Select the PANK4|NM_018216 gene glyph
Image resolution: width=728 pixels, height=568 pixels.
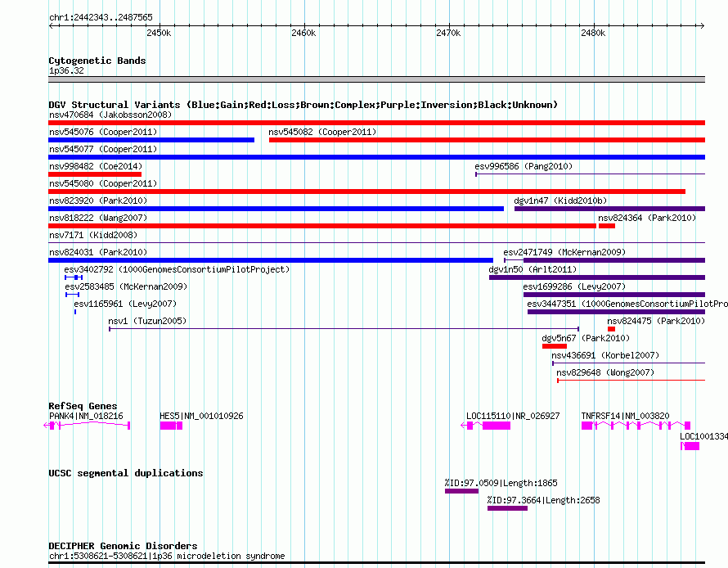click(x=87, y=426)
